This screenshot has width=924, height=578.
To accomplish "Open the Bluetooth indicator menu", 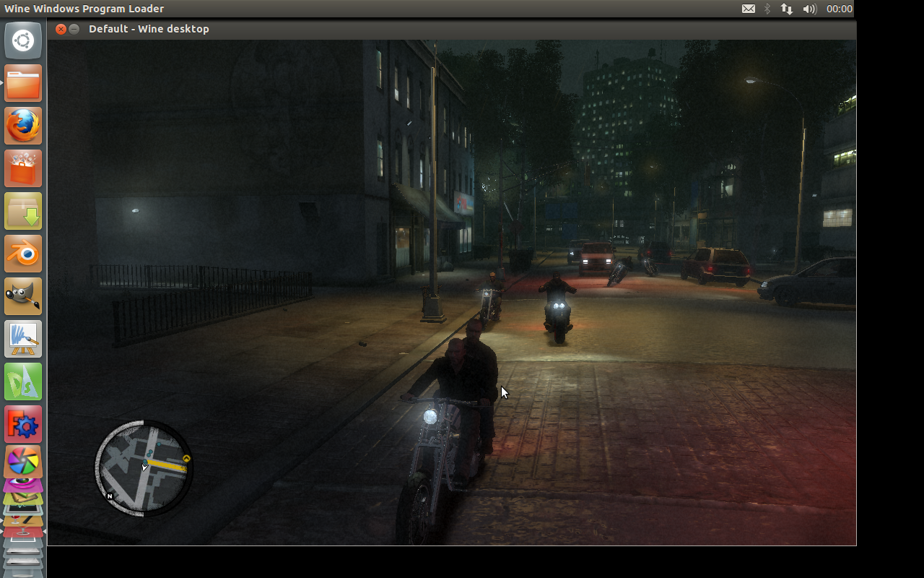I will click(767, 9).
